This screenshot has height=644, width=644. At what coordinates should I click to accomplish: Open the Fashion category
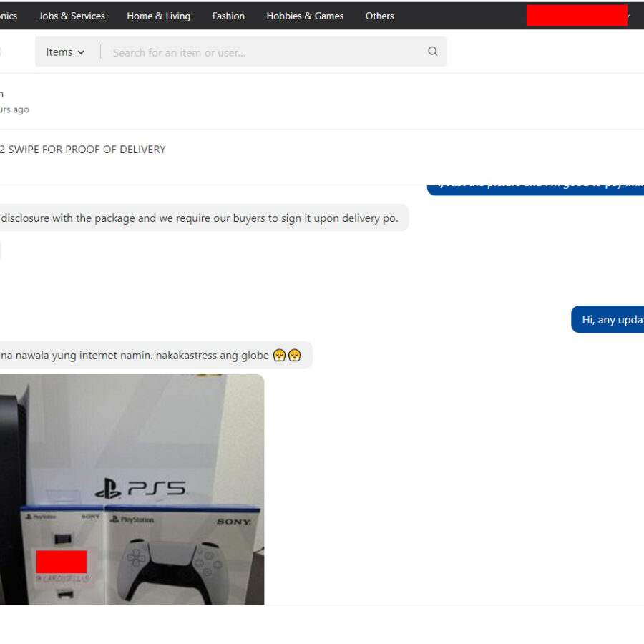[228, 16]
